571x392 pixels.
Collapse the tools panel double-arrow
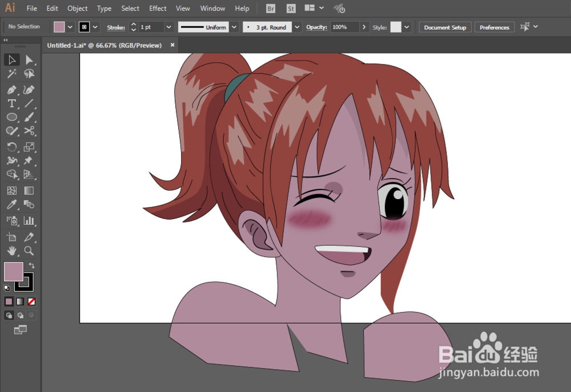point(6,40)
